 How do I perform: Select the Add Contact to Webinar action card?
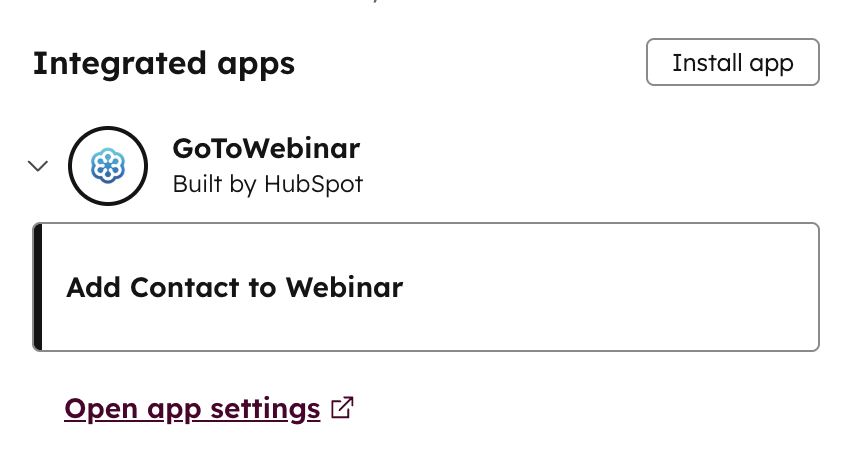pyautogui.click(x=428, y=288)
